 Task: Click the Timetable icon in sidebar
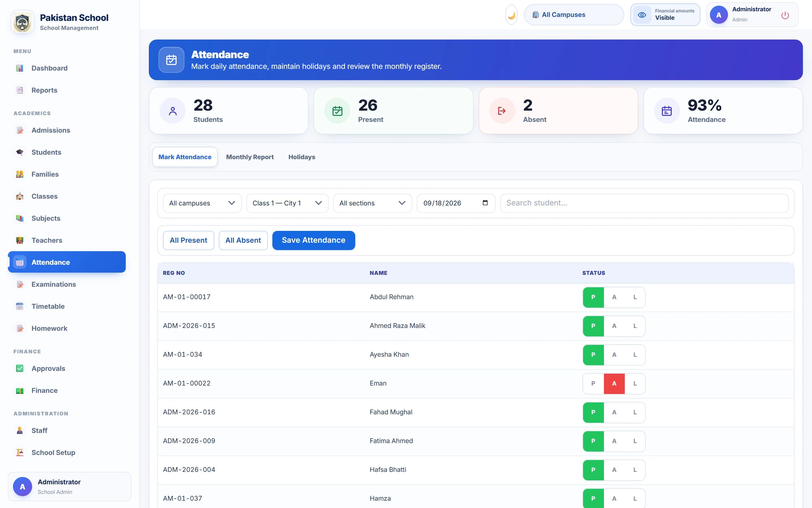(x=20, y=306)
